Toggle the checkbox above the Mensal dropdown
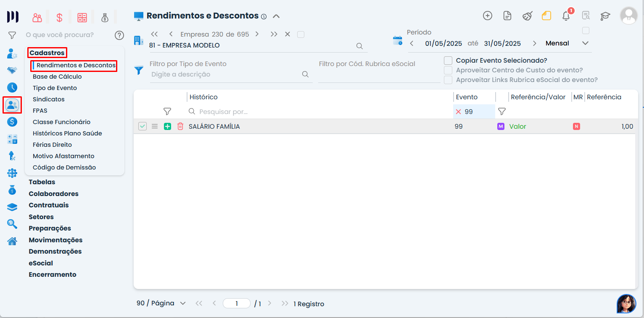Screen dimensions: 644x318 (x=586, y=31)
